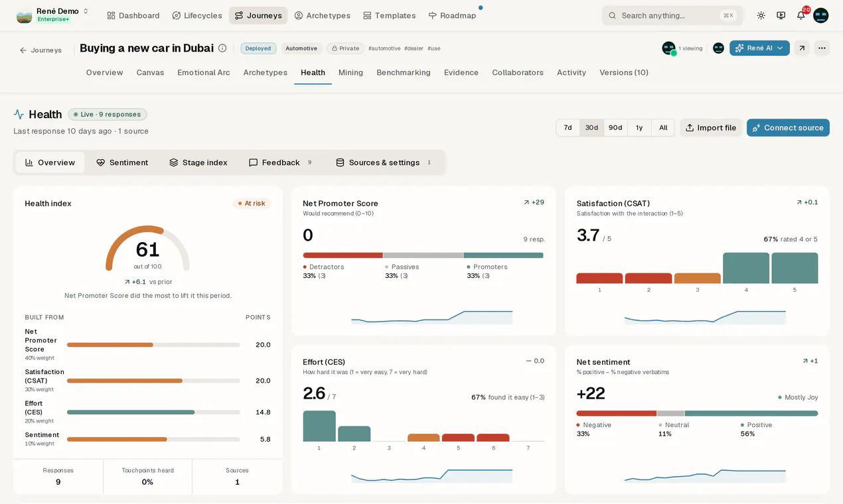Toggle the light/dark theme sun icon
This screenshot has height=504, width=843.
[x=761, y=15]
